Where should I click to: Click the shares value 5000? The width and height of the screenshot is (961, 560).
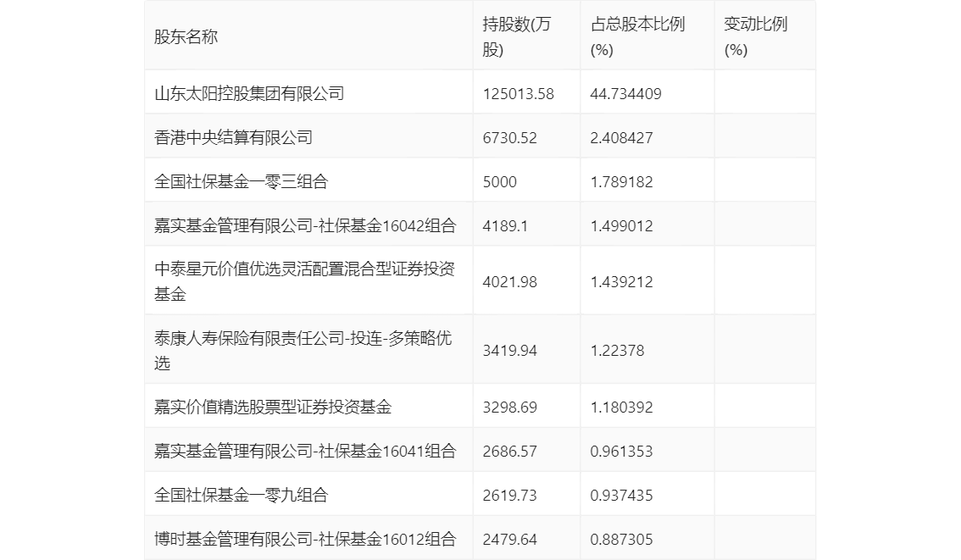pos(499,182)
